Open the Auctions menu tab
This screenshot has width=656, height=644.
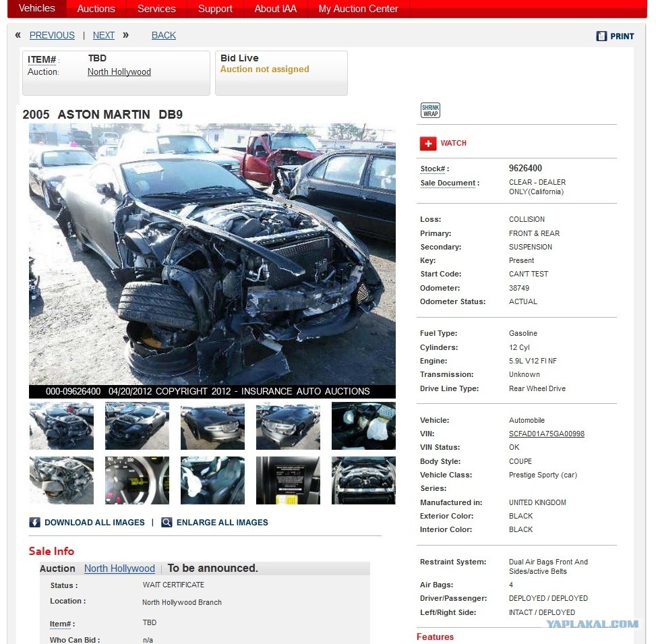pyautogui.click(x=96, y=9)
